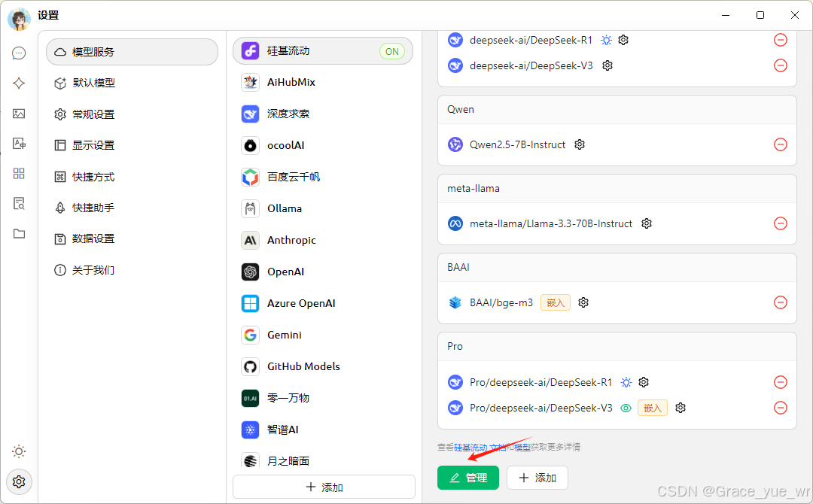The image size is (813, 504).
Task: Open the translate sidebar icon
Action: point(19,144)
